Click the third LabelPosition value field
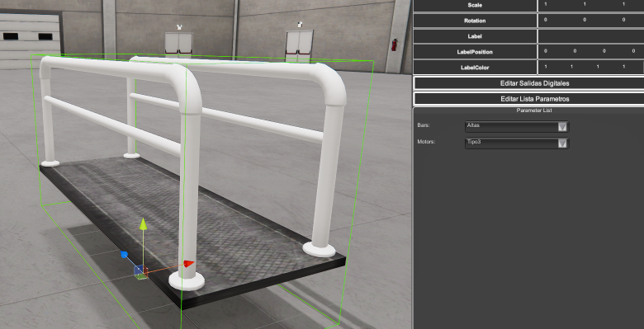This screenshot has height=329, width=644. [x=604, y=51]
